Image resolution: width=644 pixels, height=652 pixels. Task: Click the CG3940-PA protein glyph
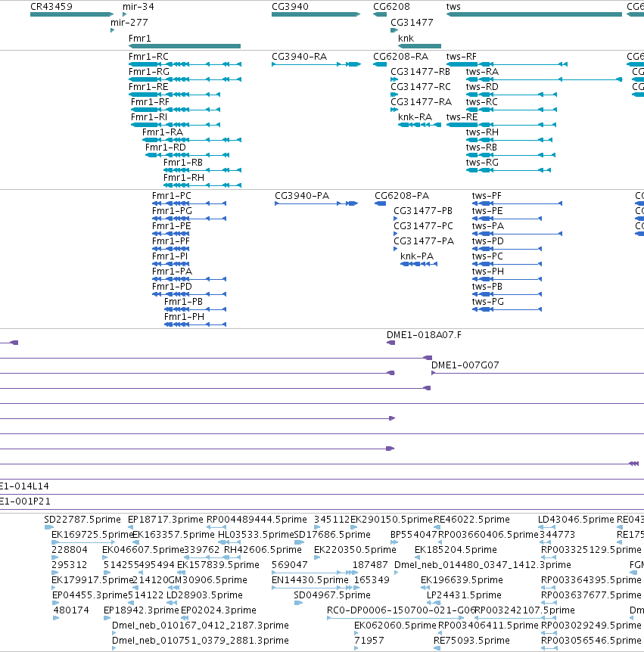[x=316, y=203]
